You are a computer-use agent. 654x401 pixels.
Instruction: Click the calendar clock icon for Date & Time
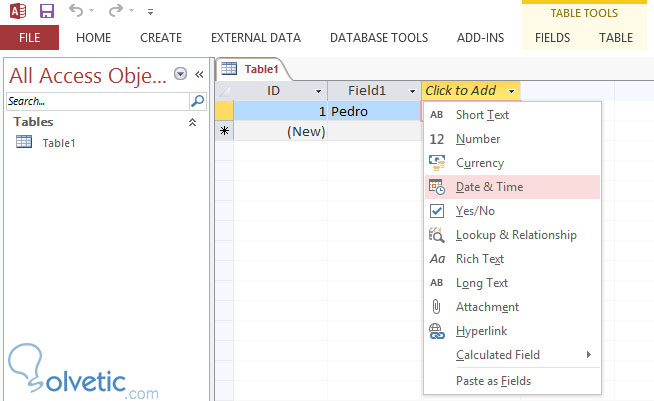(x=437, y=187)
